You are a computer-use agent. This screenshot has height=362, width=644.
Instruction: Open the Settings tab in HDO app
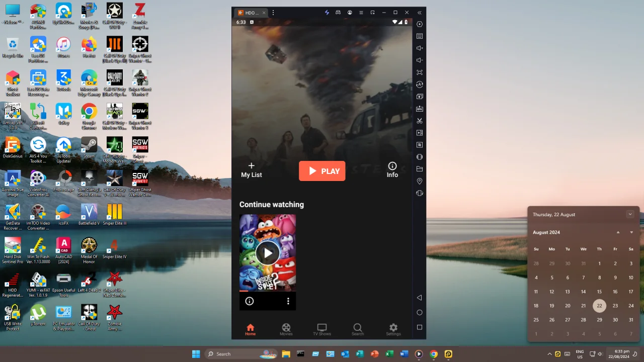[x=393, y=330]
